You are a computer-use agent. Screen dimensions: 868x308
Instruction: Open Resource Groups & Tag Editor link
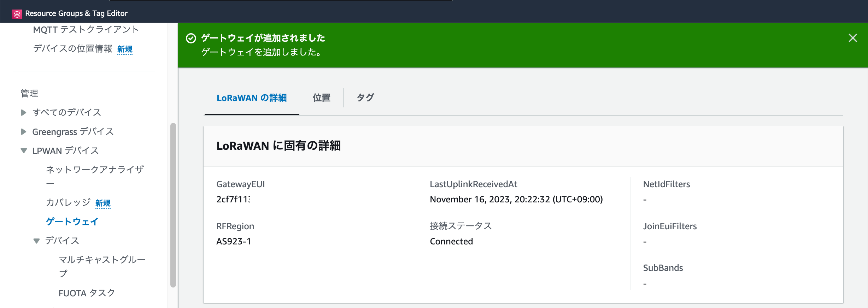tap(76, 13)
